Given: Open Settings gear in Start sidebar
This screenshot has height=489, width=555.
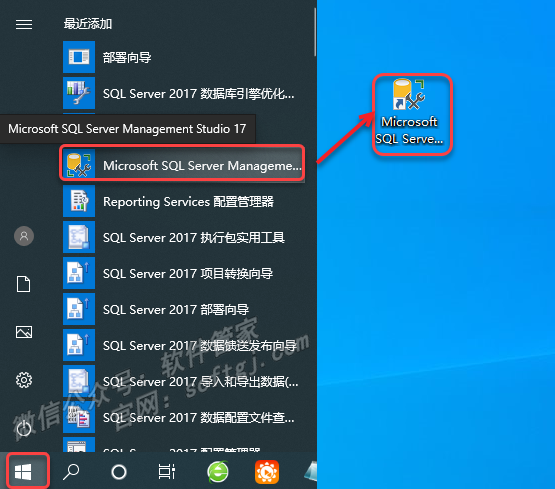Looking at the screenshot, I should tap(24, 380).
